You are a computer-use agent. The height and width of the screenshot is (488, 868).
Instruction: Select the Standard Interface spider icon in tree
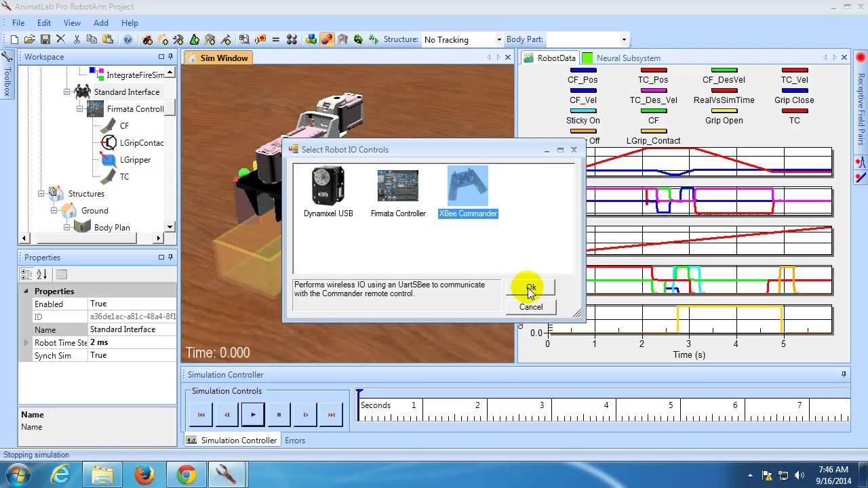(x=83, y=91)
